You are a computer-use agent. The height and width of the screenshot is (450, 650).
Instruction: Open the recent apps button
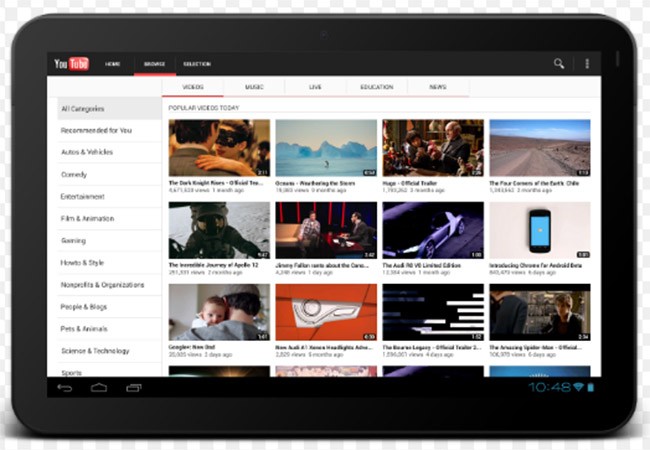coord(134,388)
